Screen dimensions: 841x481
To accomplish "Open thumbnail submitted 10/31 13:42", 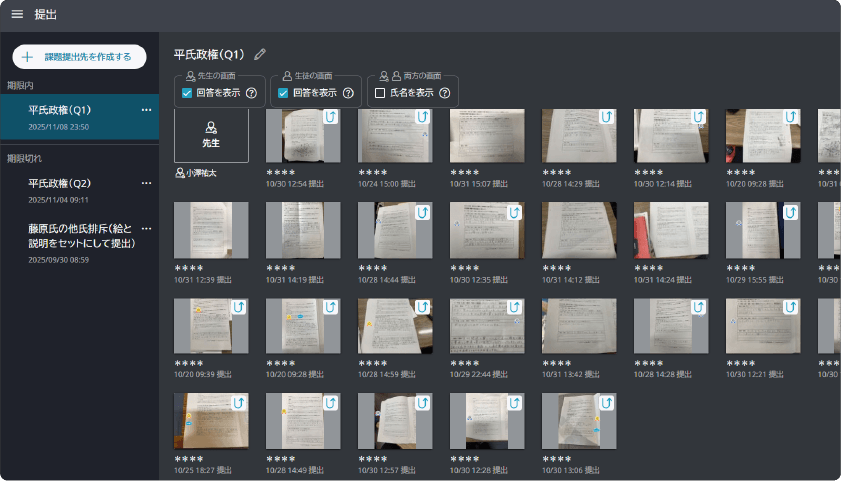I will (579, 326).
